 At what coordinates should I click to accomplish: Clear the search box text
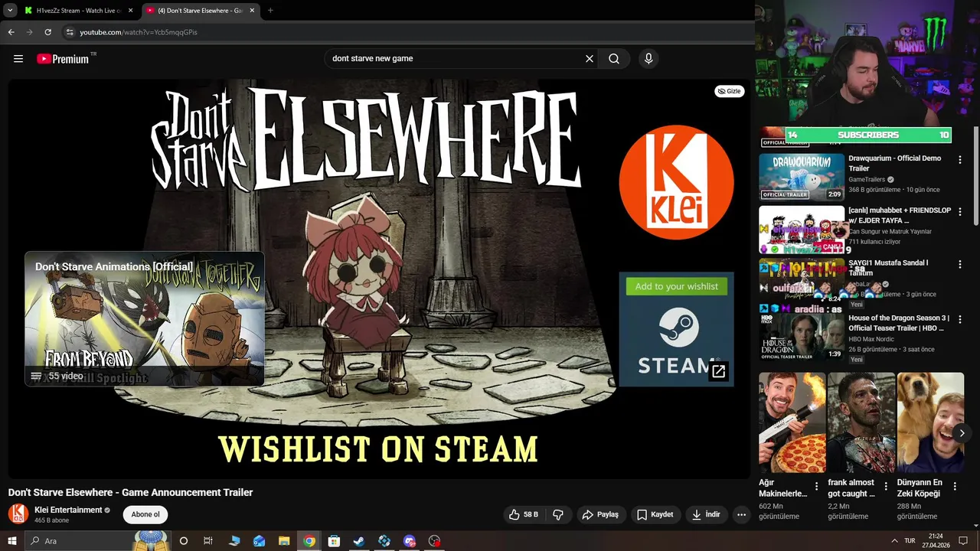pos(590,59)
